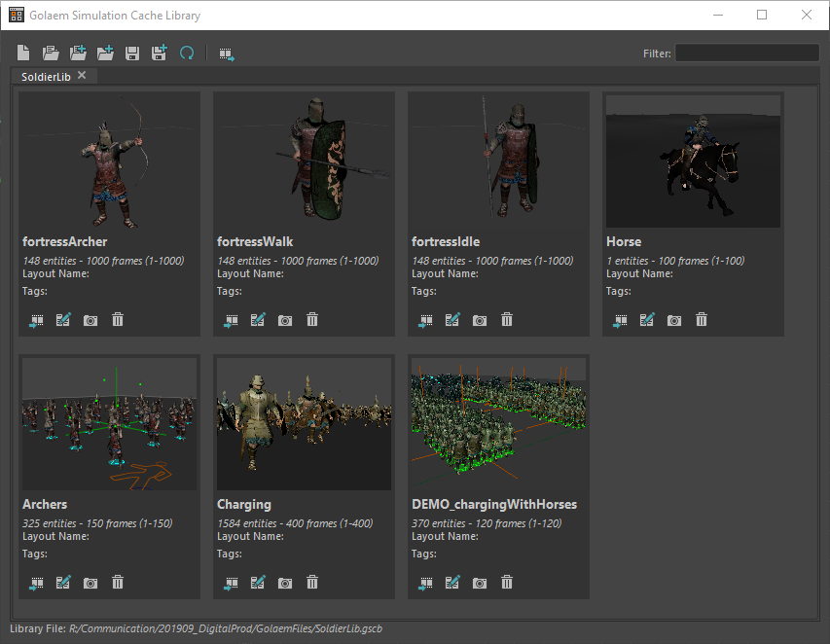The height and width of the screenshot is (644, 830).
Task: Select the DEMO_chargingWithHorses preview image
Action: [x=498, y=424]
